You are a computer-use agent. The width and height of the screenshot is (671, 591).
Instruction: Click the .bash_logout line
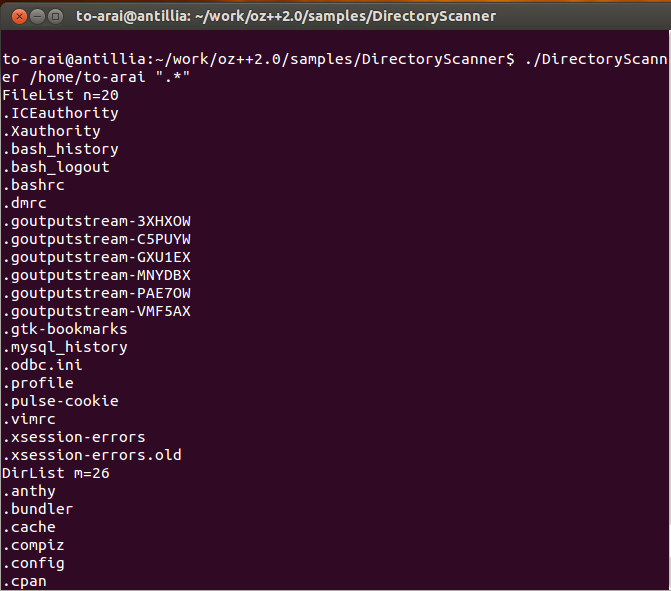click(56, 167)
